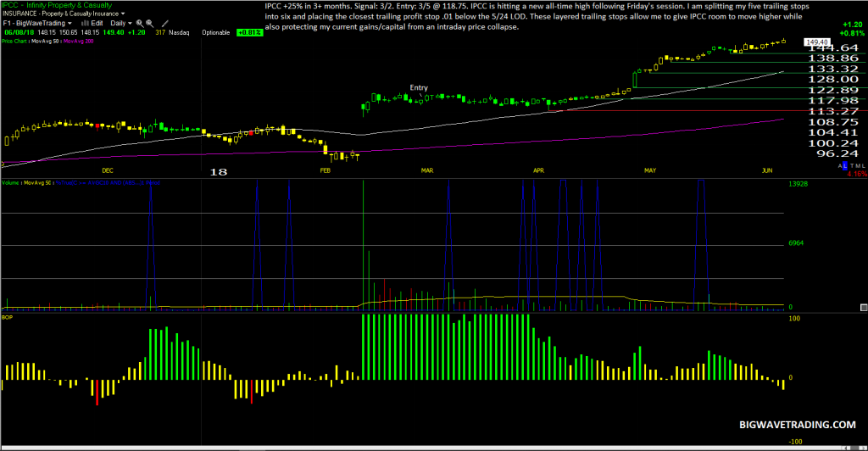Viewport: 868px width, 451px height.
Task: Click the Entry annotation on the chart
Action: pos(419,87)
